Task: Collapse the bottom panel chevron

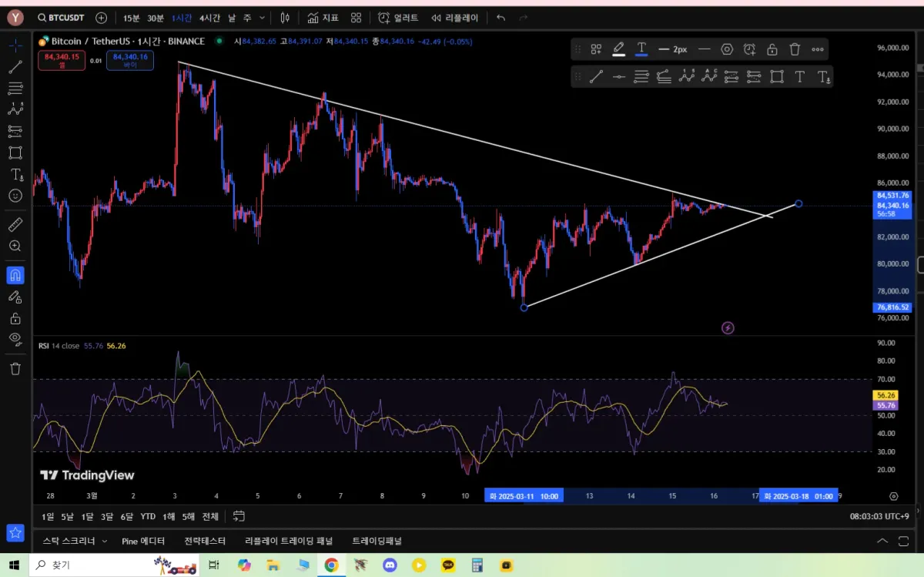Action: [882, 541]
